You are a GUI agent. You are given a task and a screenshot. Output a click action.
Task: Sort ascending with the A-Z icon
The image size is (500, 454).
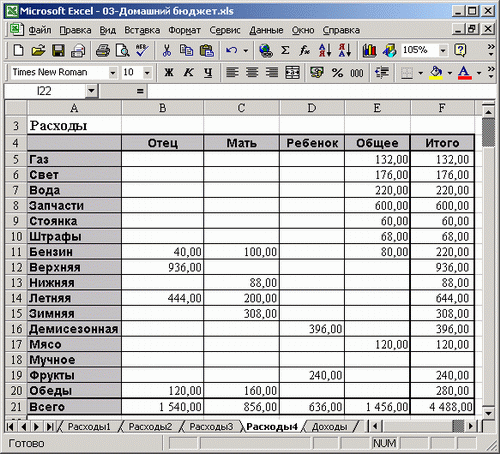coord(325,51)
